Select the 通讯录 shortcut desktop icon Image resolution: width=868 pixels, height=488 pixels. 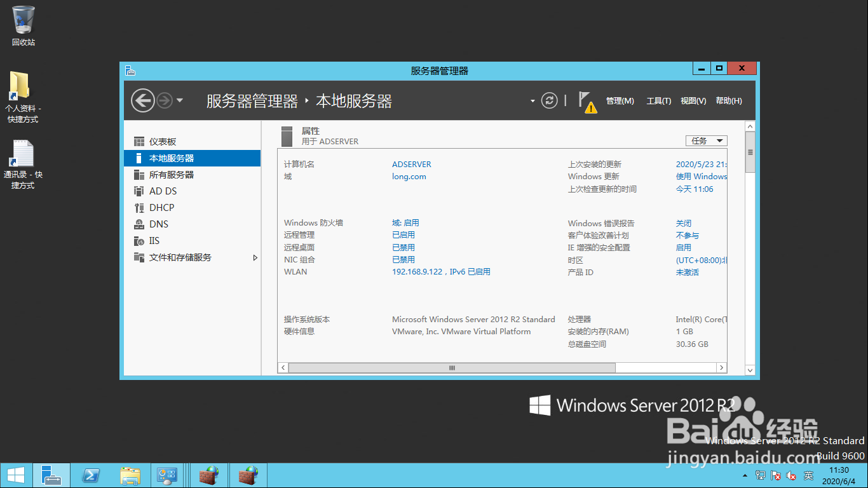coord(23,165)
